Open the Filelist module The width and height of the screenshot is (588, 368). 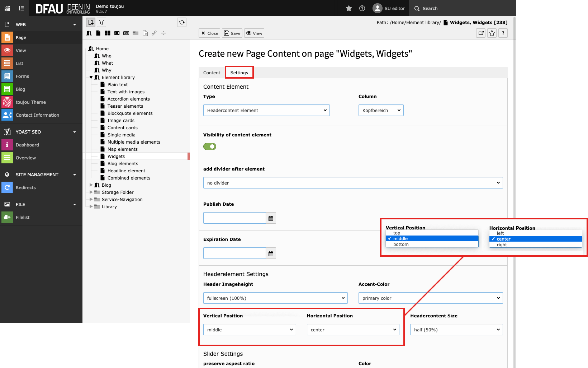point(23,217)
